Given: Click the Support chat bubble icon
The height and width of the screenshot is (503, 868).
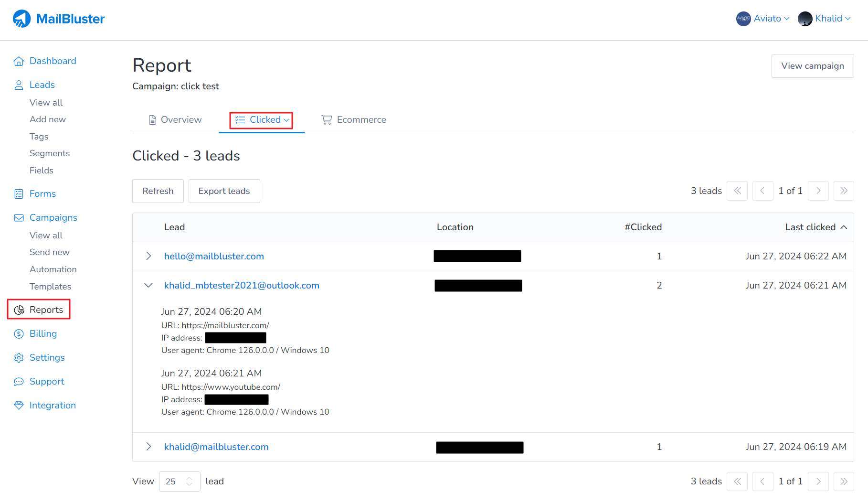Looking at the screenshot, I should click(x=19, y=382).
